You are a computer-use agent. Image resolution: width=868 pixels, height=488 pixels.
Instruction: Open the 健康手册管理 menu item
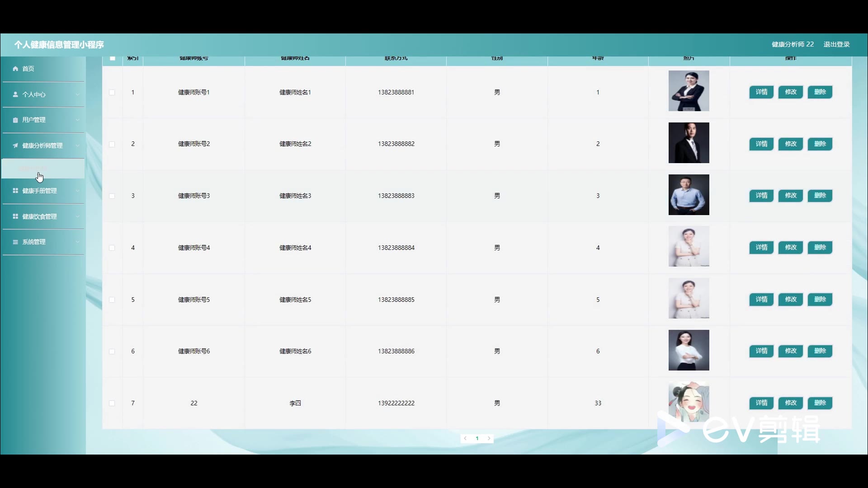pyautogui.click(x=40, y=191)
